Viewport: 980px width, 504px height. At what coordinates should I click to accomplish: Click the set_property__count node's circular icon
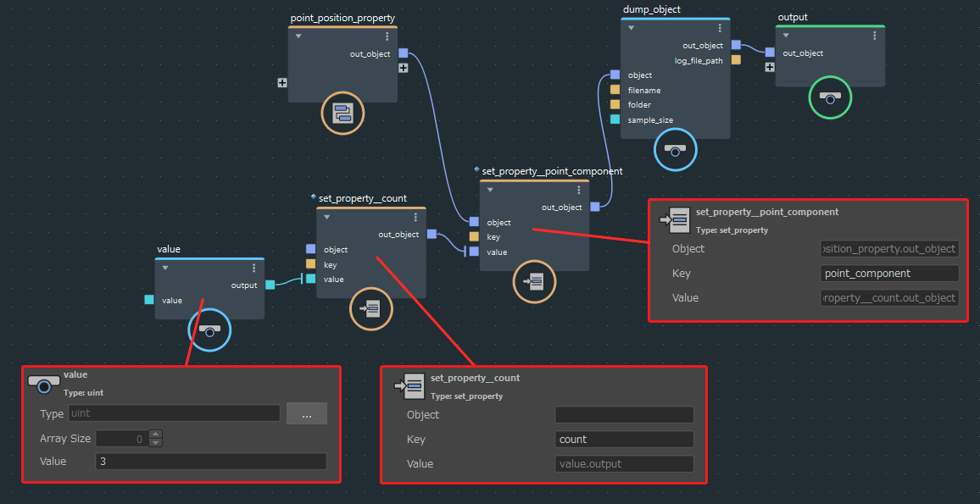point(371,309)
